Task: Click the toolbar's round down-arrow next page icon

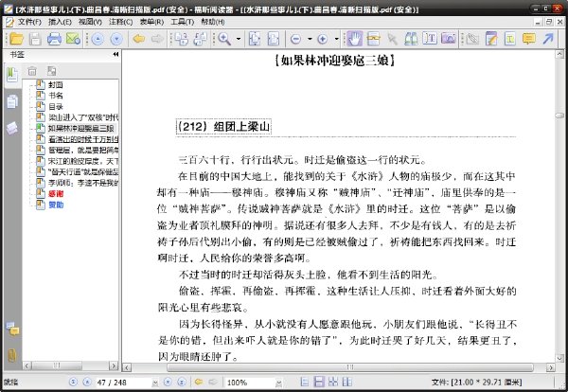Action: pos(116,39)
